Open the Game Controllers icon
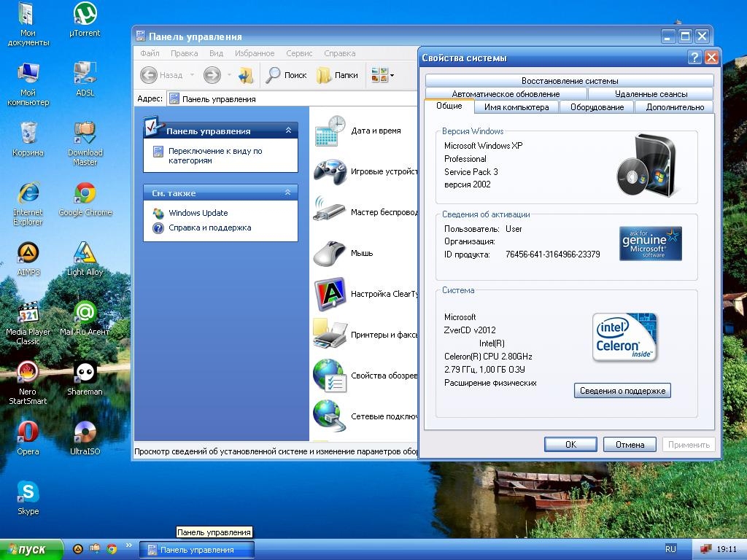 330,172
